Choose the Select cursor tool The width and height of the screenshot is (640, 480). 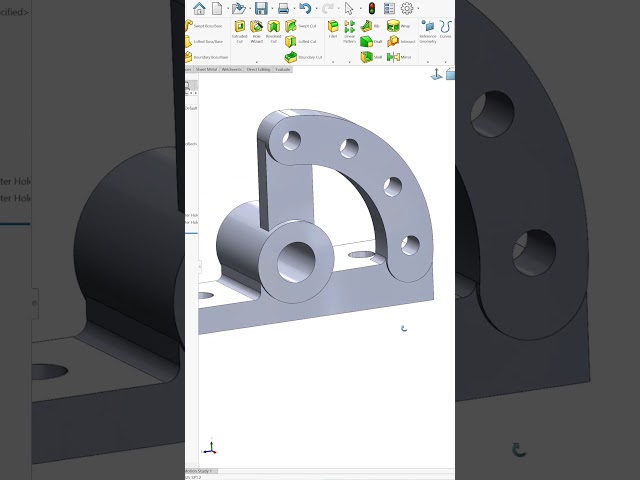[x=349, y=8]
